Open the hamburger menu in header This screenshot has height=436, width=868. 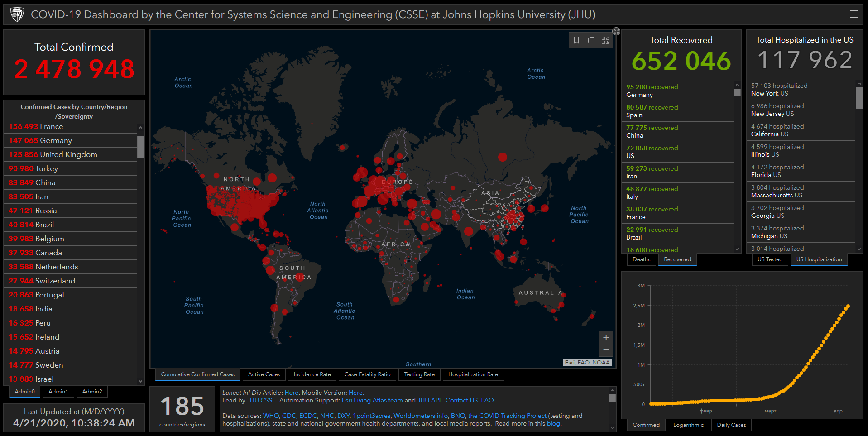pos(854,14)
